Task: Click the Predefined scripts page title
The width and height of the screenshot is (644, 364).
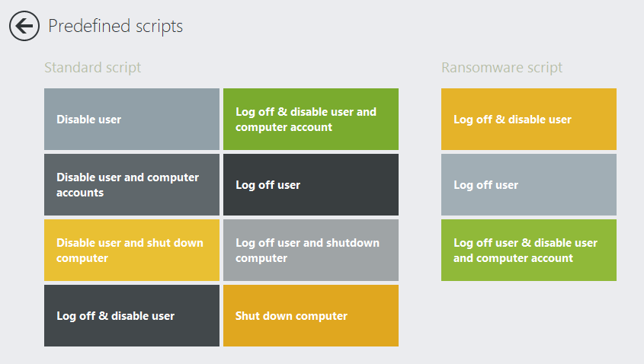Action: pos(116,26)
